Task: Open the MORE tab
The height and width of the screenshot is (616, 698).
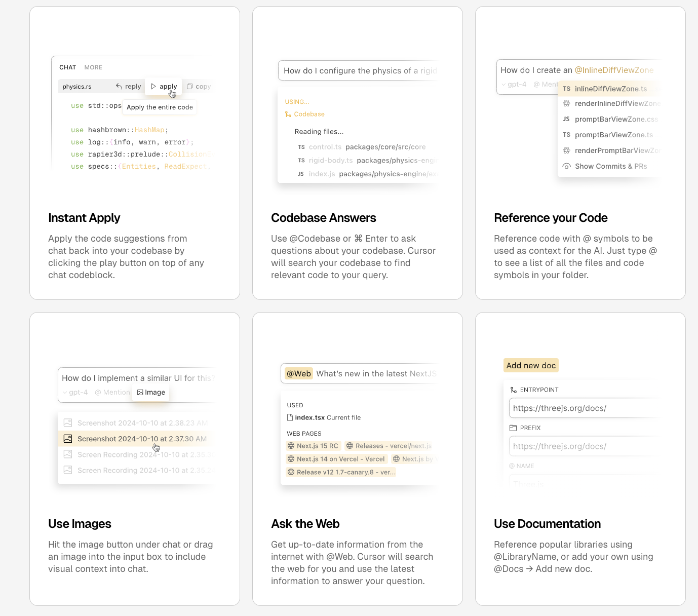Action: point(93,67)
